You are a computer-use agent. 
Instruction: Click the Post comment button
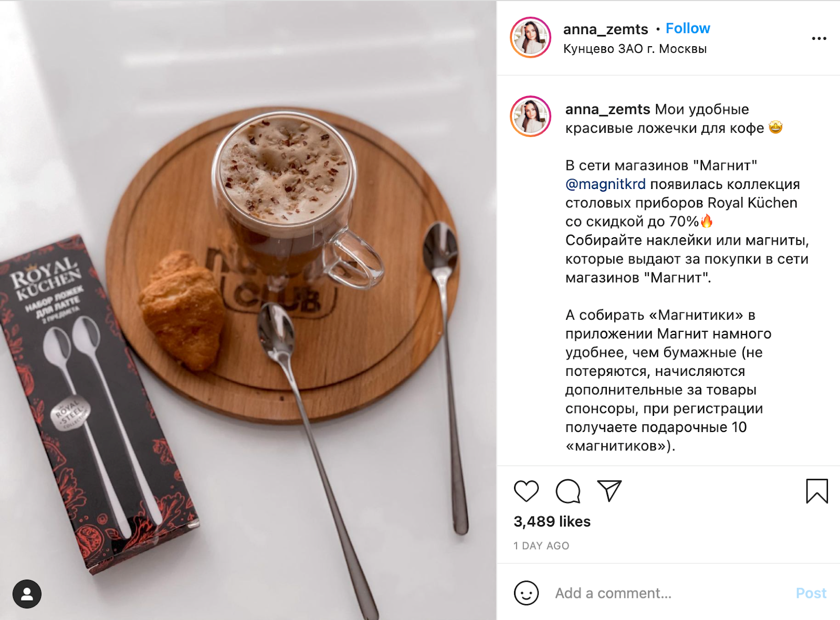click(811, 593)
